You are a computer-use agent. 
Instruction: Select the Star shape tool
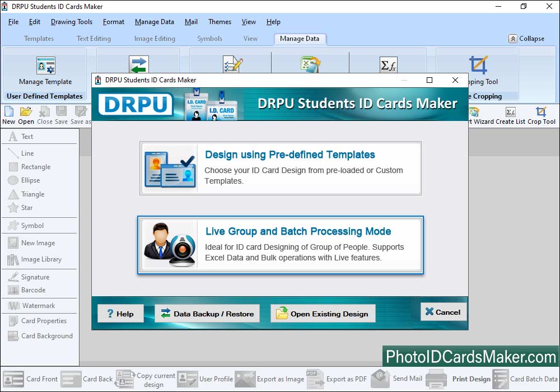point(20,207)
